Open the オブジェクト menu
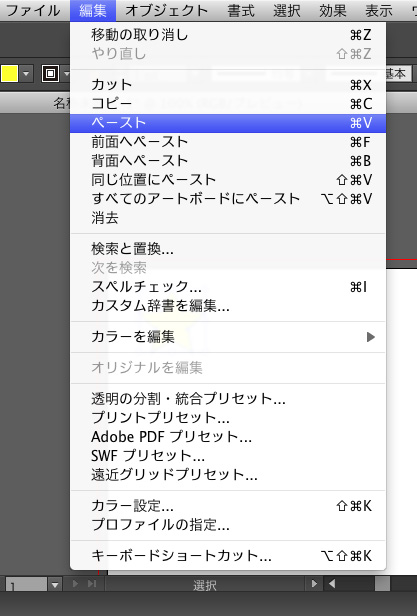This screenshot has width=417, height=616. pos(167,11)
